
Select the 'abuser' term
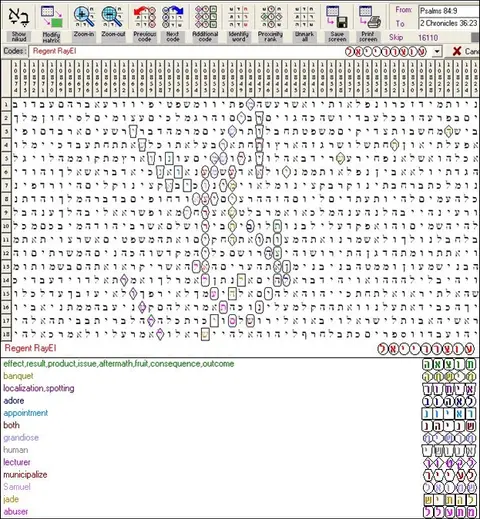[16, 512]
